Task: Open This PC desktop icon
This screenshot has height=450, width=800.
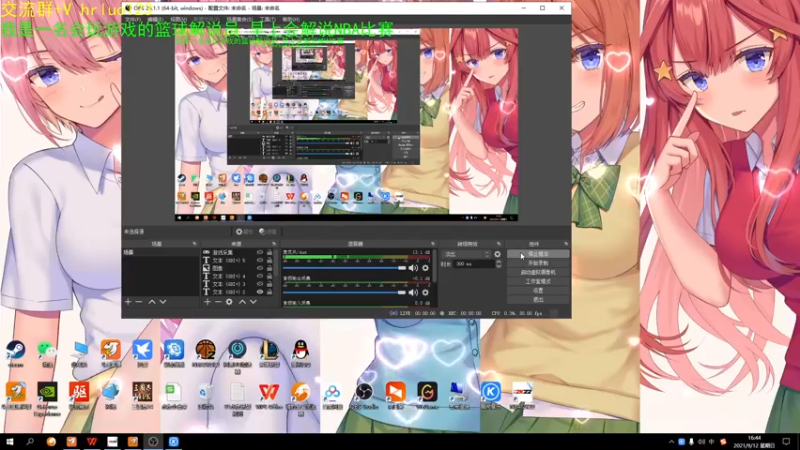Action: (79, 354)
